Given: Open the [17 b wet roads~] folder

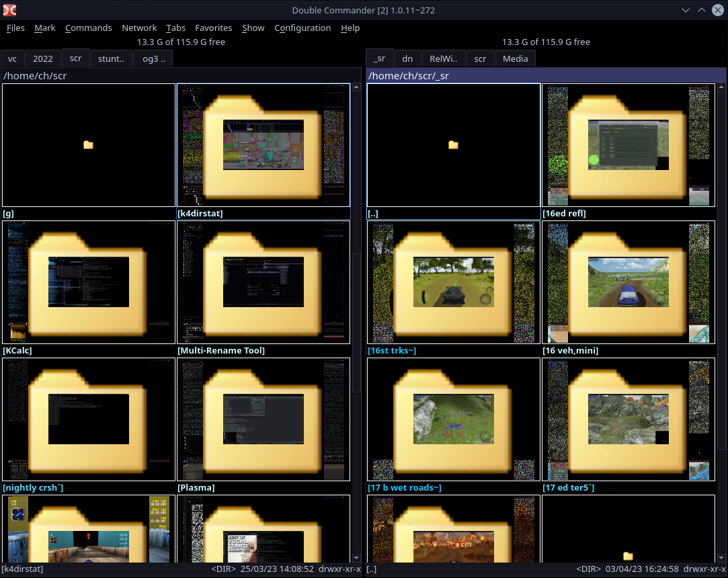Looking at the screenshot, I should [x=453, y=419].
